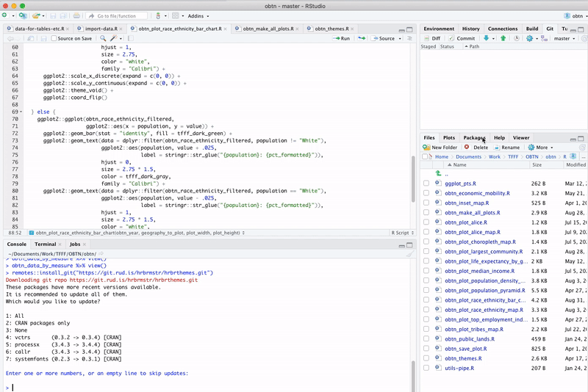The image size is (588, 392).
Task: Switch to the History tab
Action: [x=470, y=29]
